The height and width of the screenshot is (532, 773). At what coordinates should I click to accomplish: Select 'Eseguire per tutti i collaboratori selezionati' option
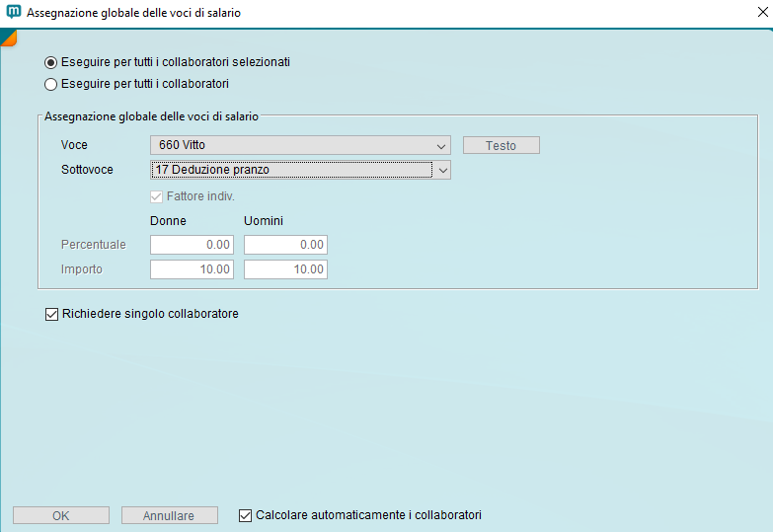click(x=50, y=62)
